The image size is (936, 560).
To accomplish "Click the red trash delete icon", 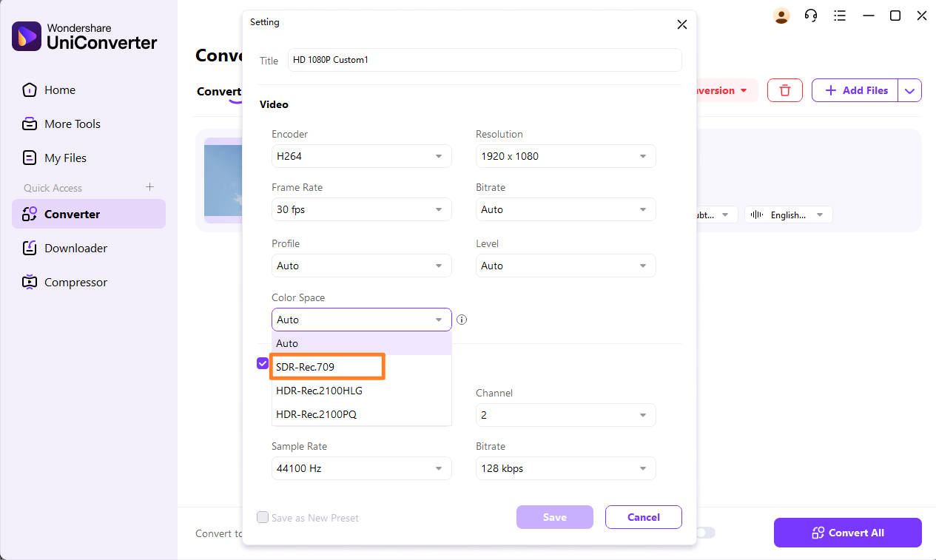I will tap(785, 90).
